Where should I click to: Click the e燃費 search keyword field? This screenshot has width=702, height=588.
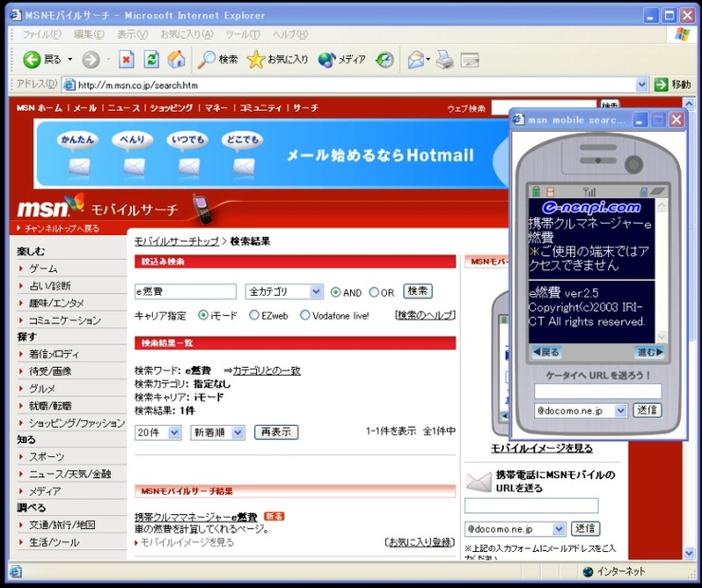coord(185,292)
